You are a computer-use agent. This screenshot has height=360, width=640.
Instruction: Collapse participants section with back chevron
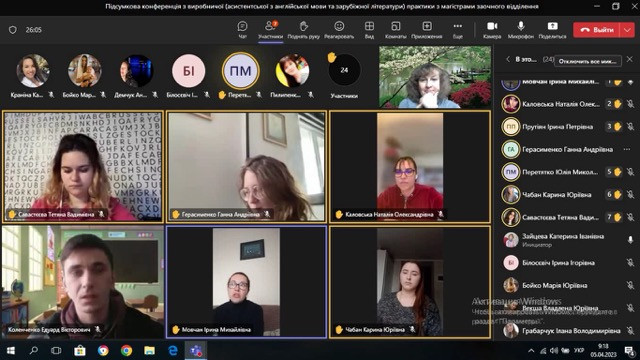508,60
